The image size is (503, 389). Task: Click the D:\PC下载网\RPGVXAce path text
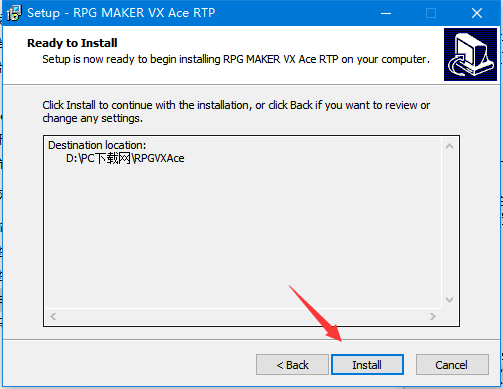[125, 158]
